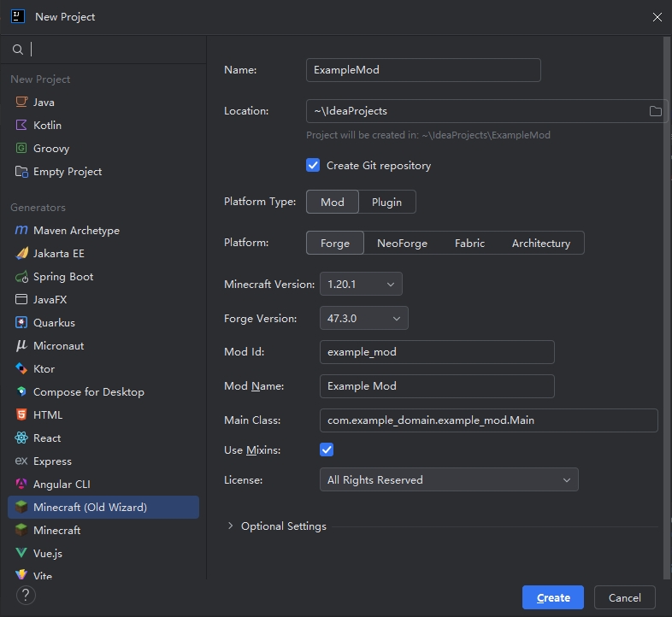Click the Create button
The image size is (672, 617).
(552, 598)
